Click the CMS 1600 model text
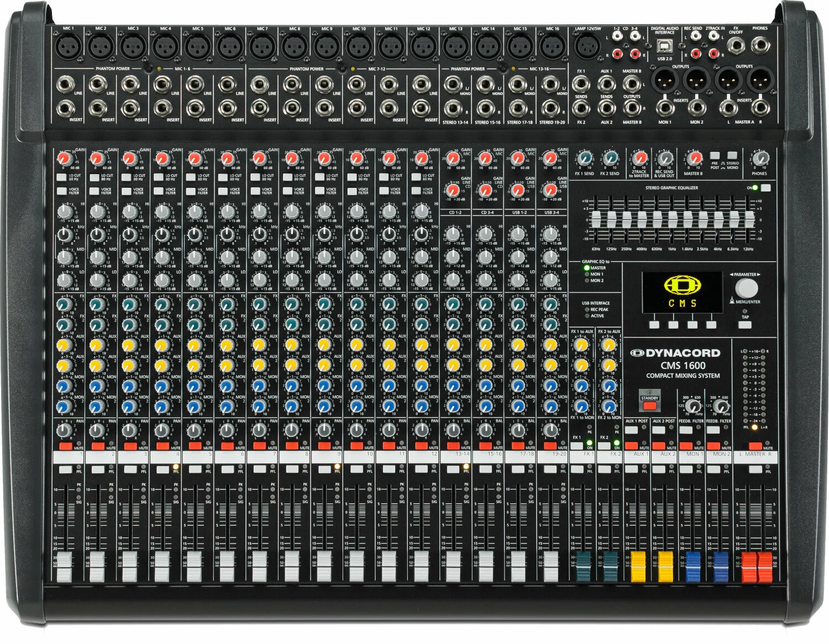Viewport: 829px width, 644px height. point(683,365)
